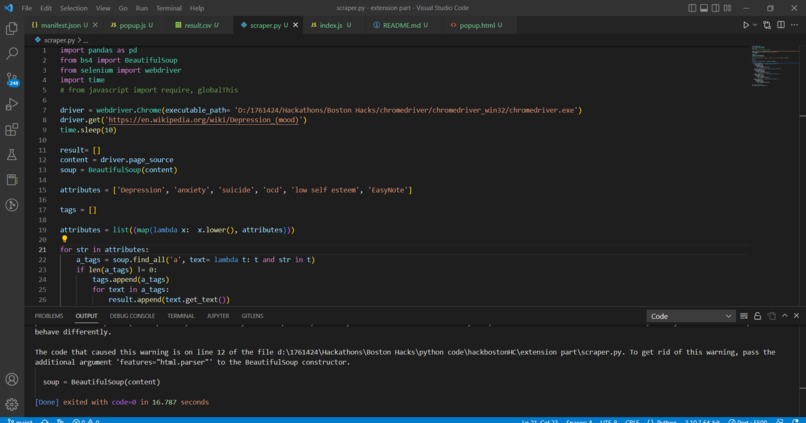806x423 pixels.
Task: Follow the Wikipedia Depression URL link
Action: [204, 120]
